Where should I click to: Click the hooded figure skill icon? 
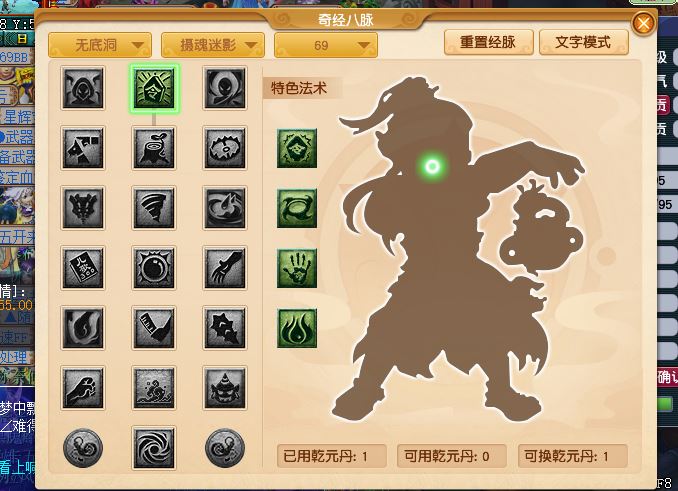[83, 88]
